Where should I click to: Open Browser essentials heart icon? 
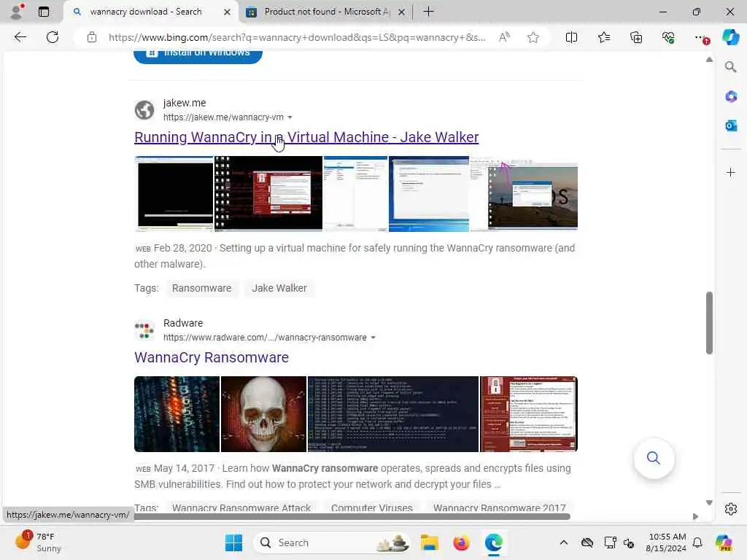coord(668,37)
